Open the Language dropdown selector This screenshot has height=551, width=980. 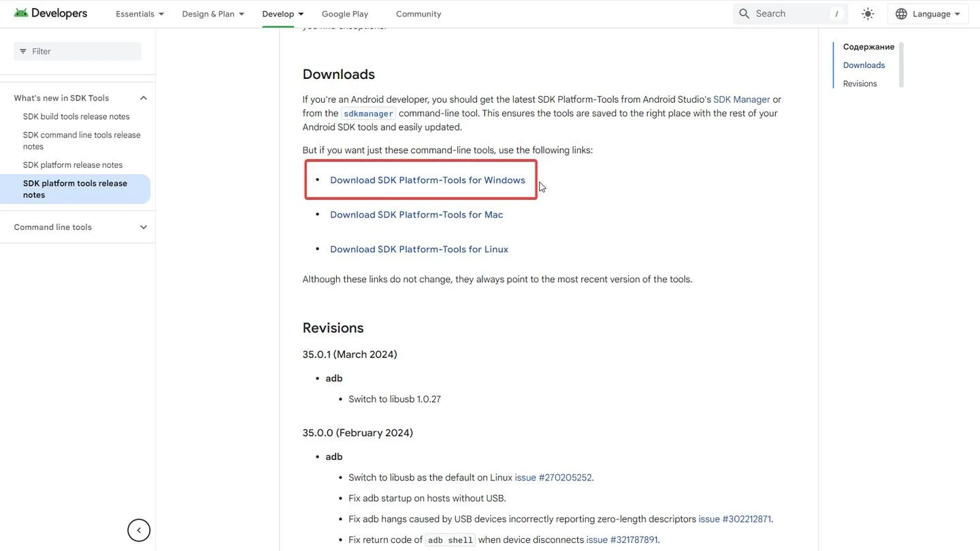coord(928,14)
